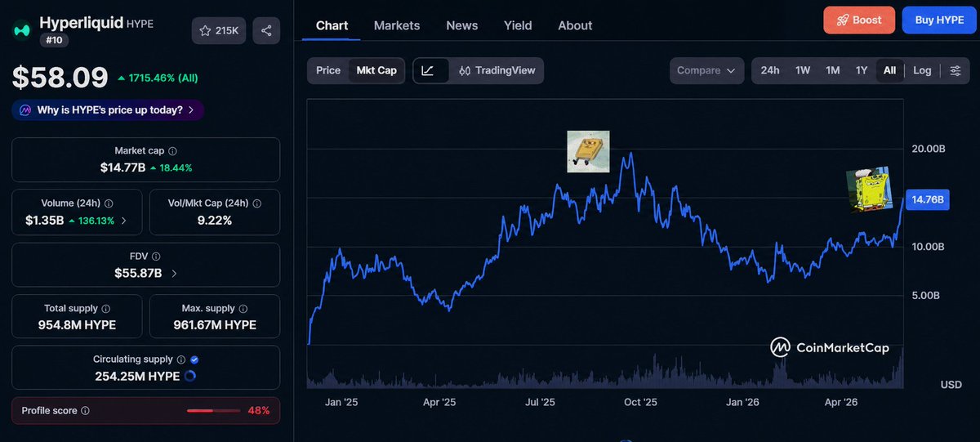The width and height of the screenshot is (980, 442).
Task: Set chart range to 1Y
Action: click(x=862, y=70)
